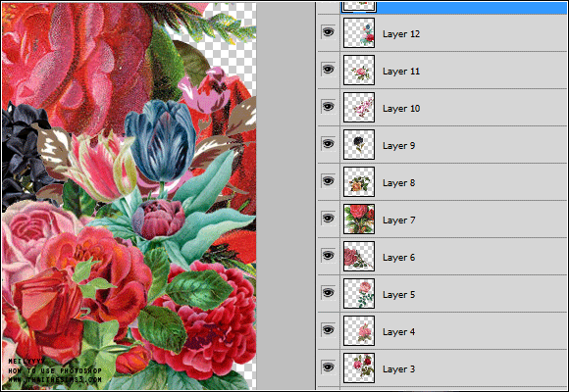The height and width of the screenshot is (392, 569).
Task: Hide Layer 8 visibility eye
Action: pyautogui.click(x=328, y=181)
